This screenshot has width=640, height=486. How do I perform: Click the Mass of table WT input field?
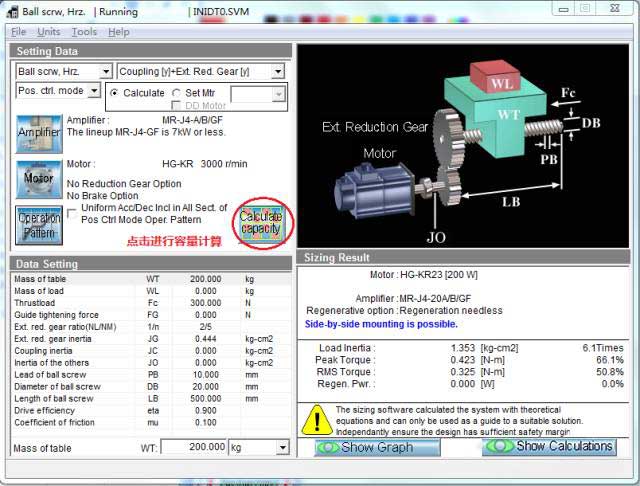point(194,447)
